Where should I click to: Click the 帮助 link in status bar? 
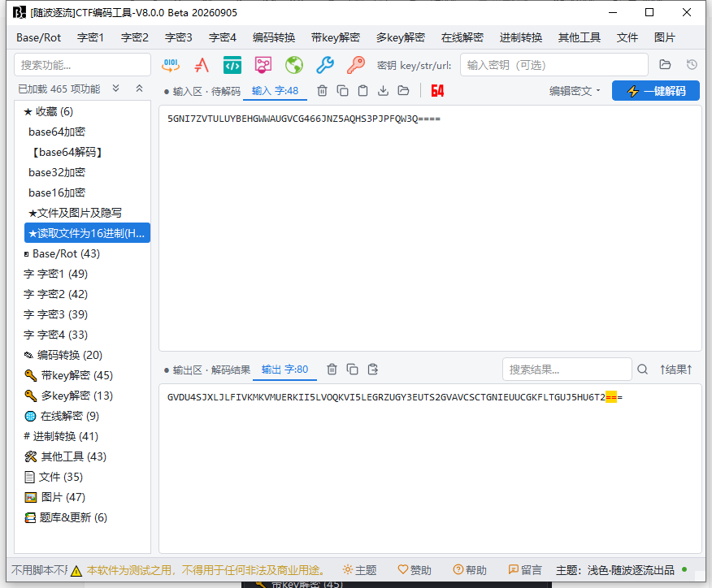point(470,570)
